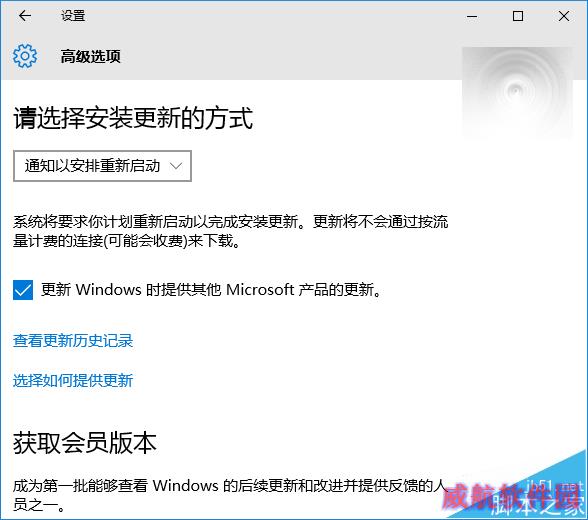This screenshot has width=588, height=520.
Task: Click the gray ripple image at top right
Action: [517, 92]
